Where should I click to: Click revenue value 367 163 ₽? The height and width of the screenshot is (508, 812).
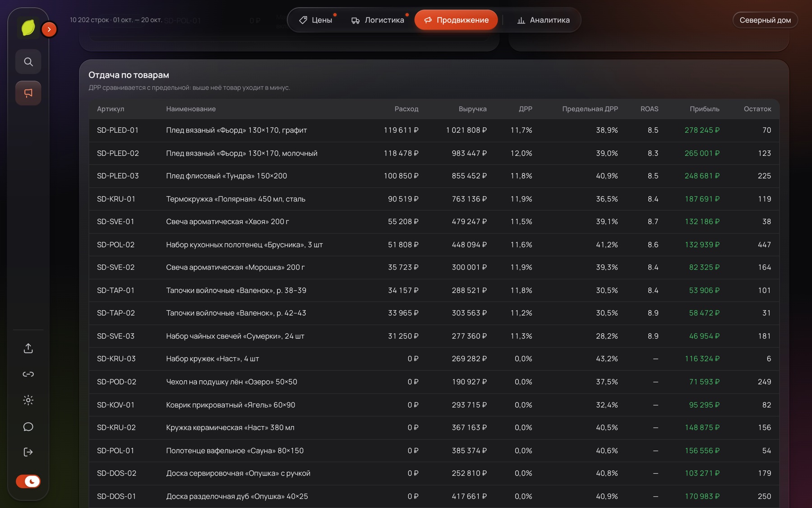pos(469,427)
